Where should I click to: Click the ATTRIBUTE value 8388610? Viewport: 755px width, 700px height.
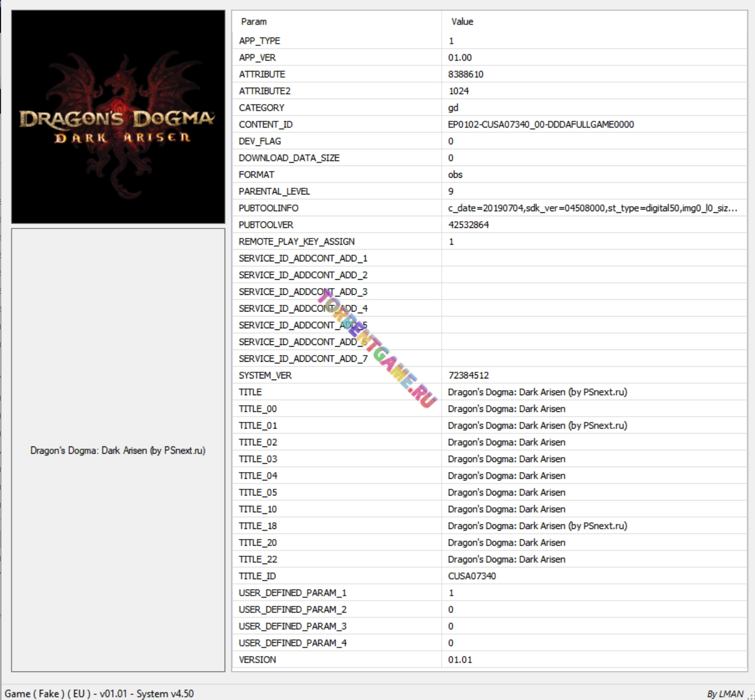coord(466,74)
